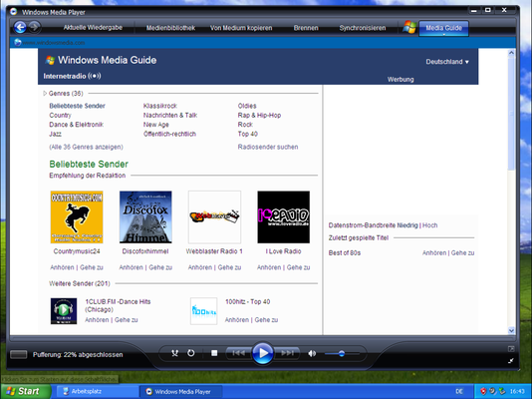Skip to previous track button

point(238,353)
